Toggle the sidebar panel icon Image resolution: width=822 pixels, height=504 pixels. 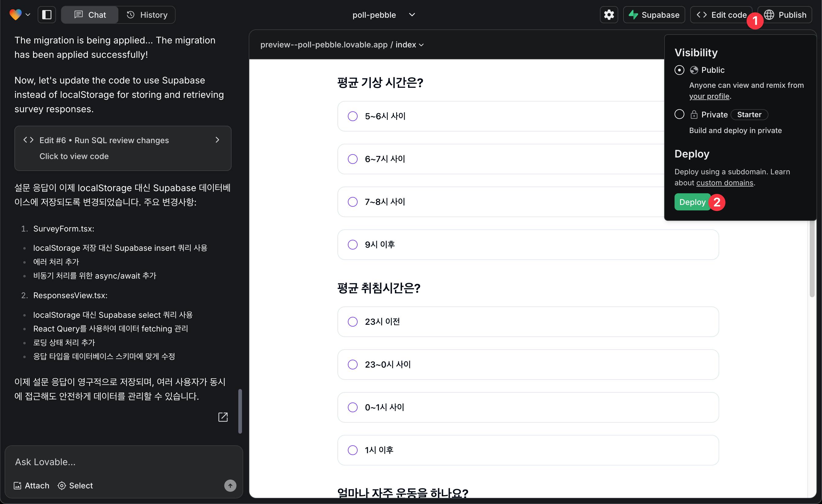click(47, 15)
